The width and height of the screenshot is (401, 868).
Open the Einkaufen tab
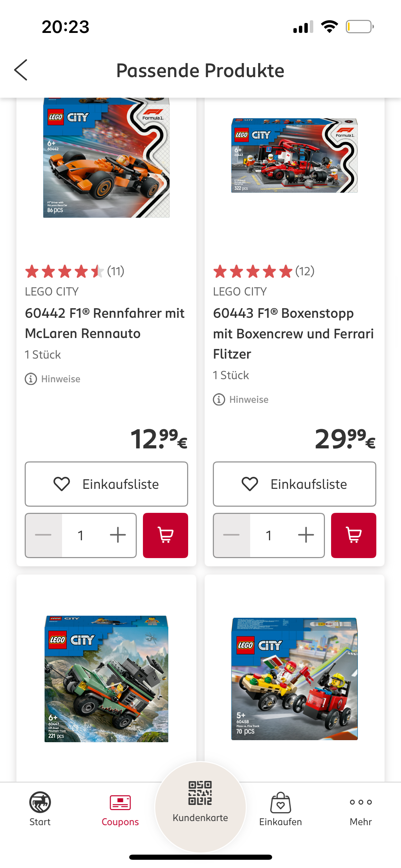pos(280,808)
